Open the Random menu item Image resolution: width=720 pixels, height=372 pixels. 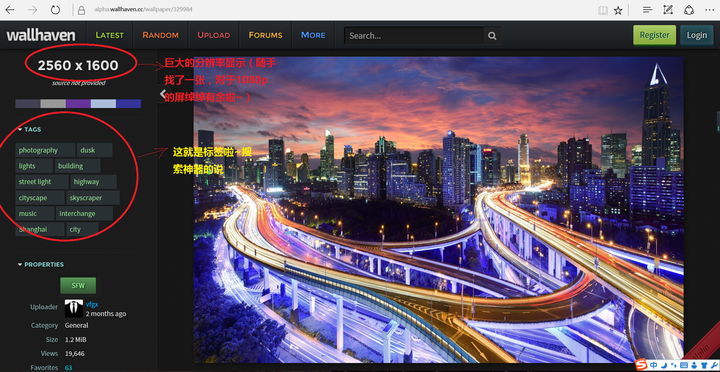160,35
